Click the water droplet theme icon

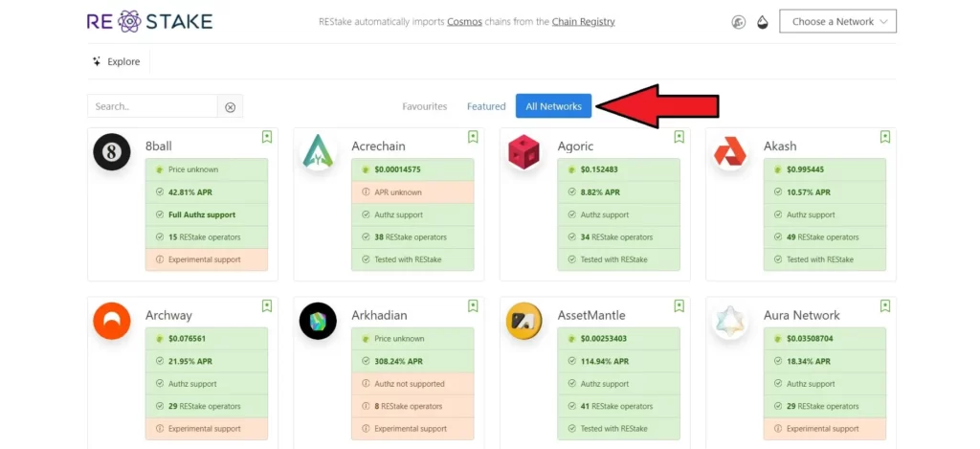coord(762,22)
